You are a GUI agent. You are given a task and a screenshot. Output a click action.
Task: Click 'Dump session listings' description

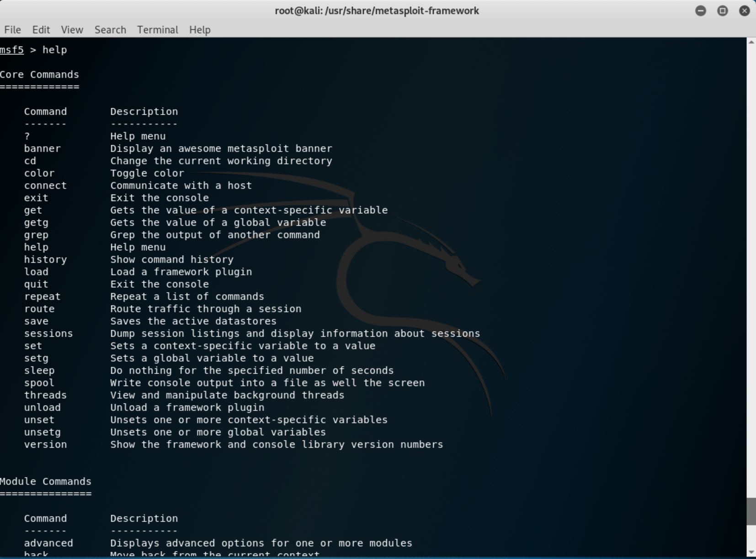295,333
